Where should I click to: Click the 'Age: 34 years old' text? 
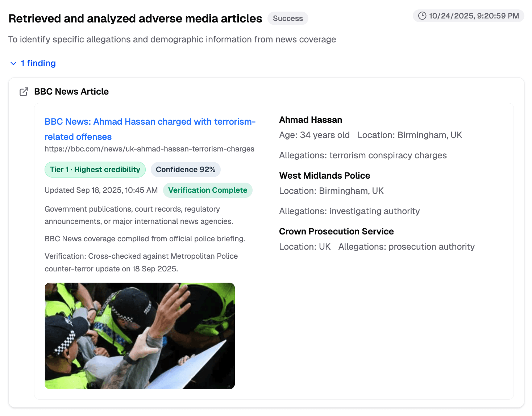314,135
